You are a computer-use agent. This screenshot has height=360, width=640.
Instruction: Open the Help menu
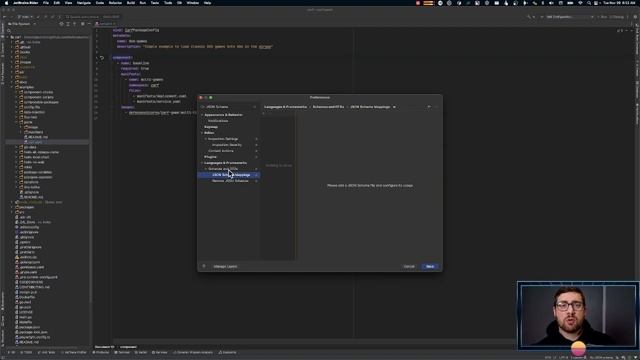pos(207,3)
